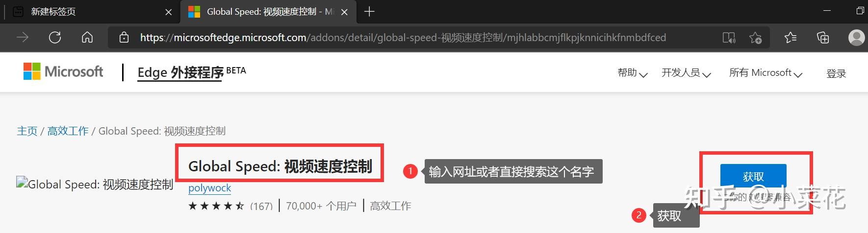Go to 高效工作 breadcrumb link
Viewport: 868px width, 233px height.
click(68, 131)
